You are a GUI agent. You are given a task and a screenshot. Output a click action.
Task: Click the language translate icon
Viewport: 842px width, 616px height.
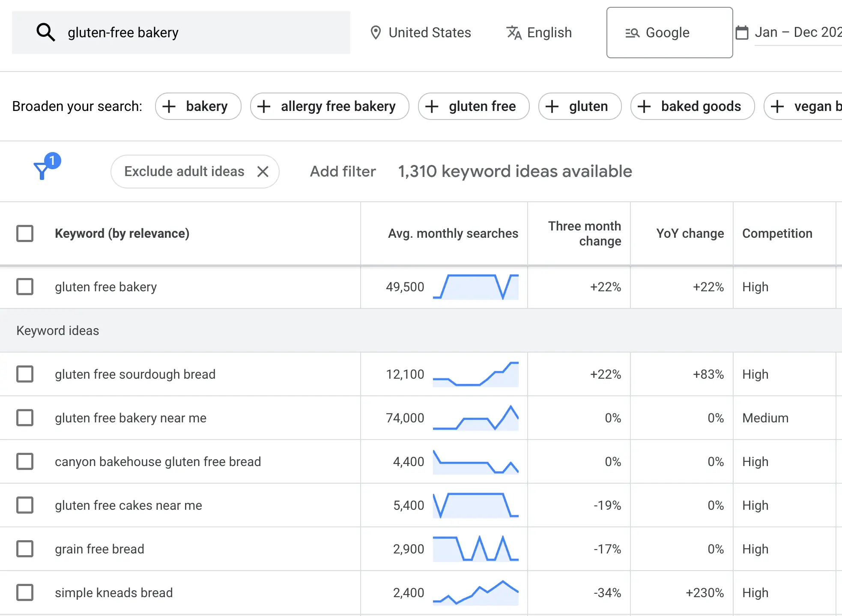[514, 33]
